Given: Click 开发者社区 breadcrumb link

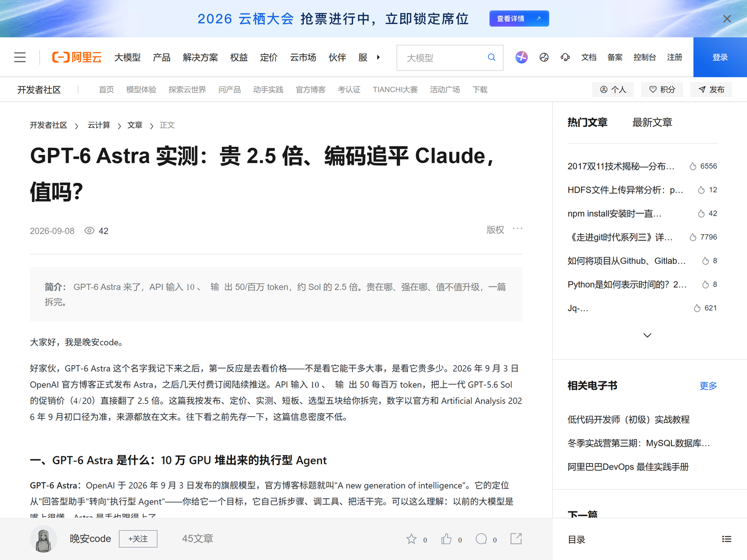Looking at the screenshot, I should pyautogui.click(x=49, y=125).
